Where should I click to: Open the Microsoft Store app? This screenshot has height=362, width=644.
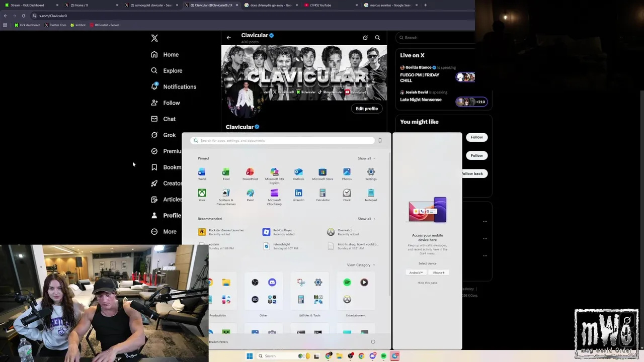(x=323, y=174)
